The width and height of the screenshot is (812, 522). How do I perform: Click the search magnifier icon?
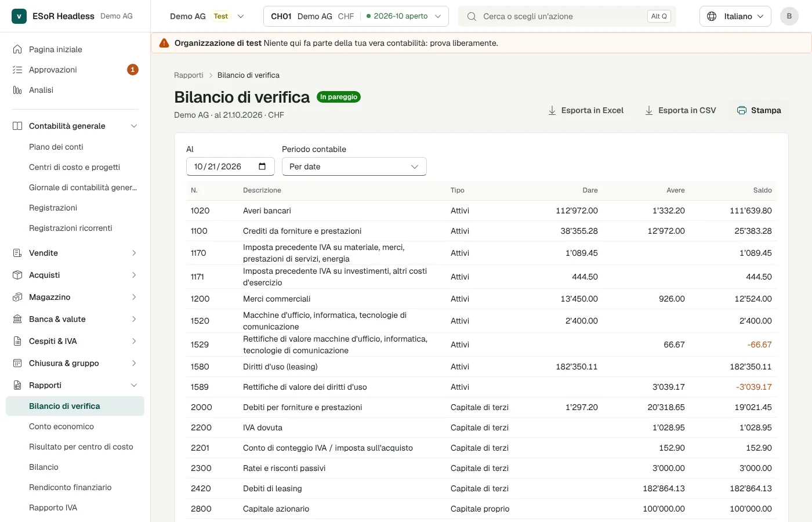coord(472,16)
